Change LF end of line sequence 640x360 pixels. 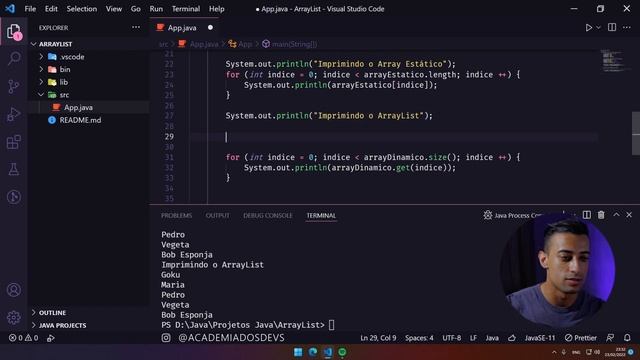point(473,338)
